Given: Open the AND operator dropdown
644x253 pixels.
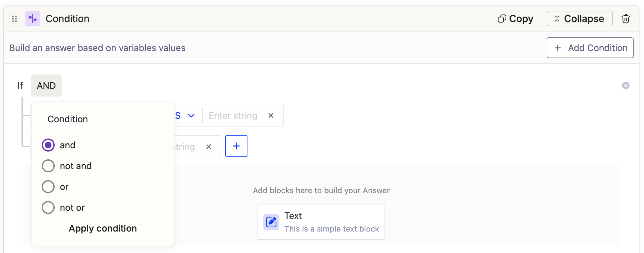Looking at the screenshot, I should [46, 86].
